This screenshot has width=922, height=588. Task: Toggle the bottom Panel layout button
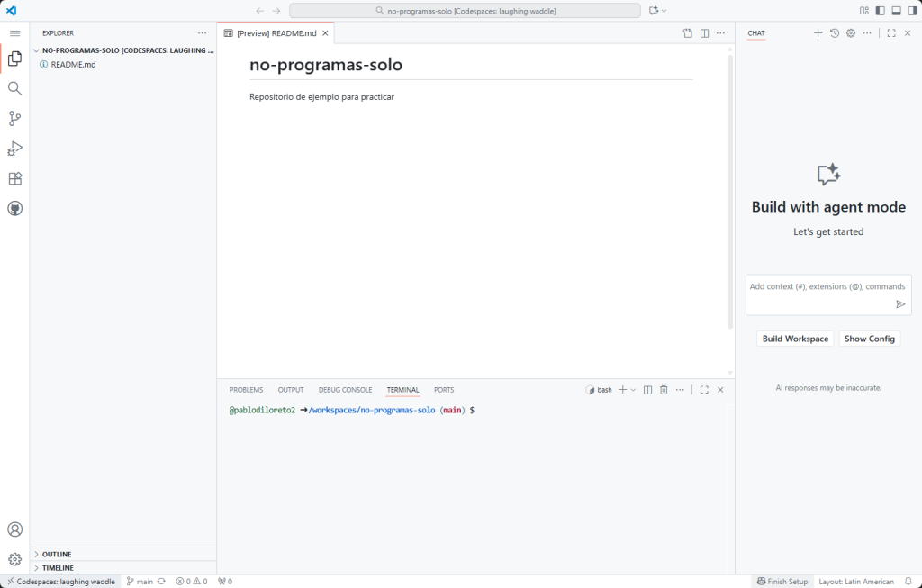[895, 11]
